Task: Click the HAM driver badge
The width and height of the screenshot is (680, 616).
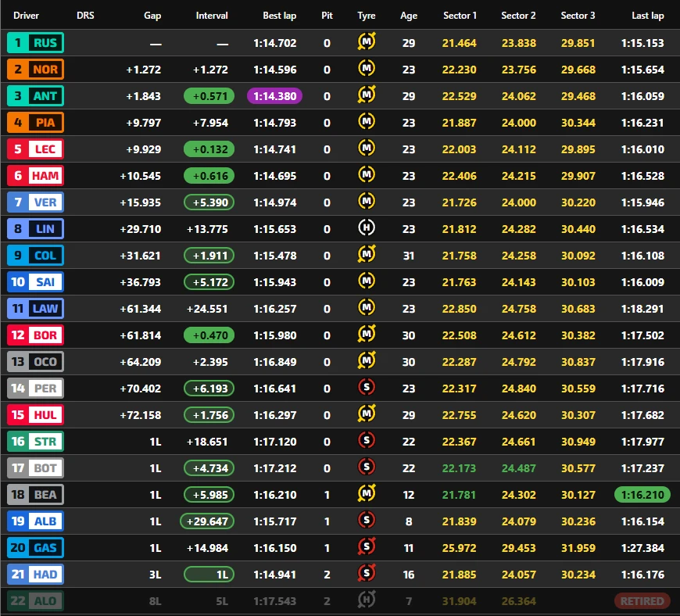Action: (x=35, y=176)
